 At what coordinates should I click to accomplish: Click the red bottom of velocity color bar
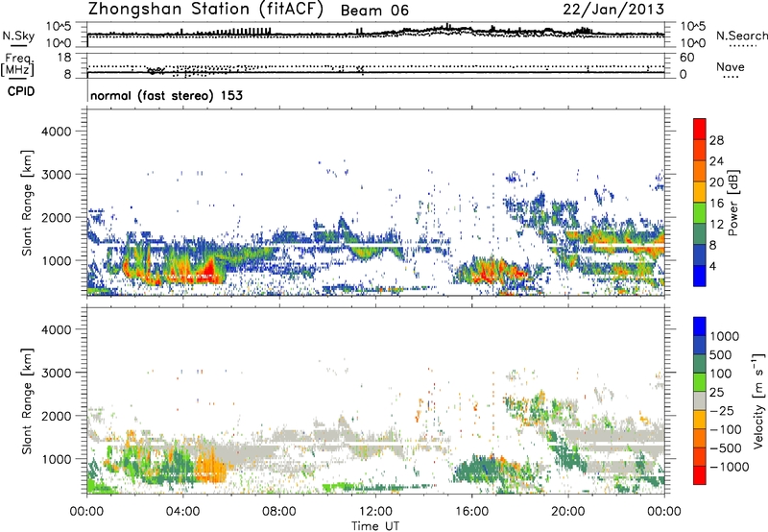point(700,475)
